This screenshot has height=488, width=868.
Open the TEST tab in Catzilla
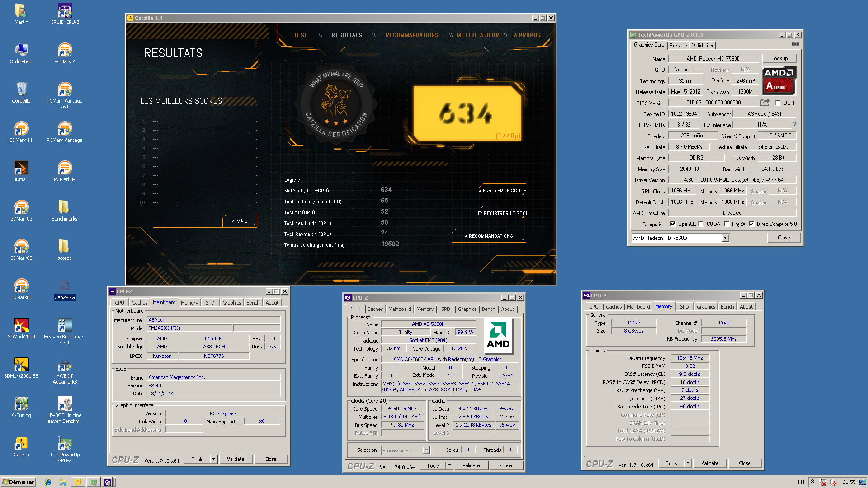click(x=300, y=35)
